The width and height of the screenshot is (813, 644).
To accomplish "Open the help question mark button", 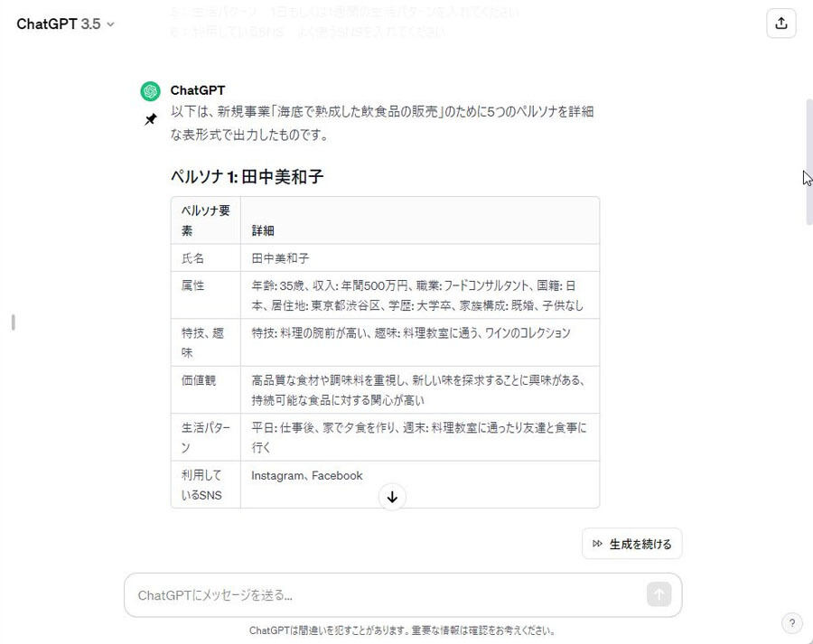I will click(791, 623).
